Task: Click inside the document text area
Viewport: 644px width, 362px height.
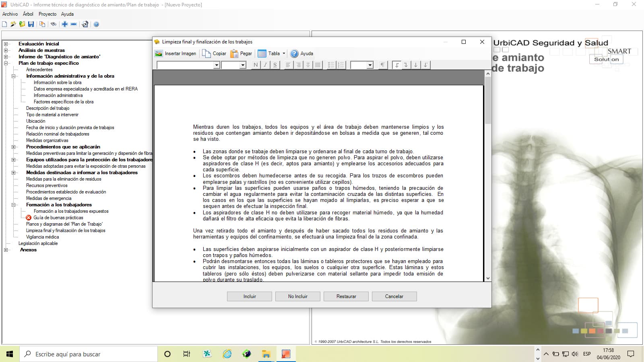Action: 318,183
